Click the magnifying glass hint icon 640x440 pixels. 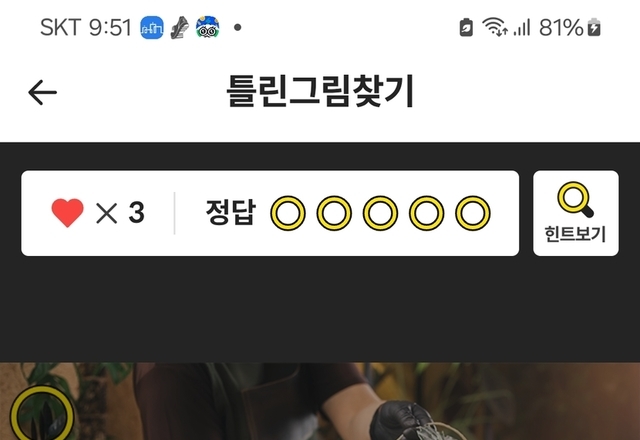tap(575, 199)
